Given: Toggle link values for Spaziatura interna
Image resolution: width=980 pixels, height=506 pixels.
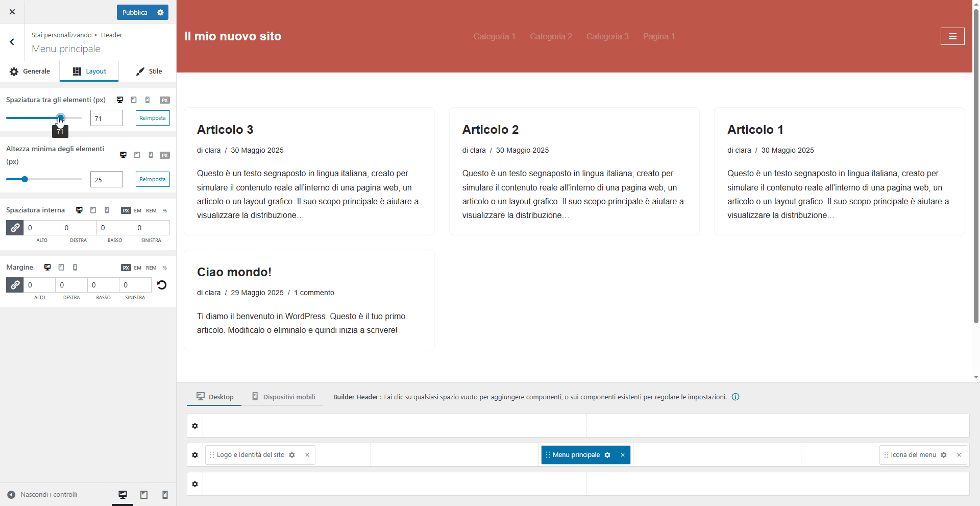Looking at the screenshot, I should coord(15,228).
